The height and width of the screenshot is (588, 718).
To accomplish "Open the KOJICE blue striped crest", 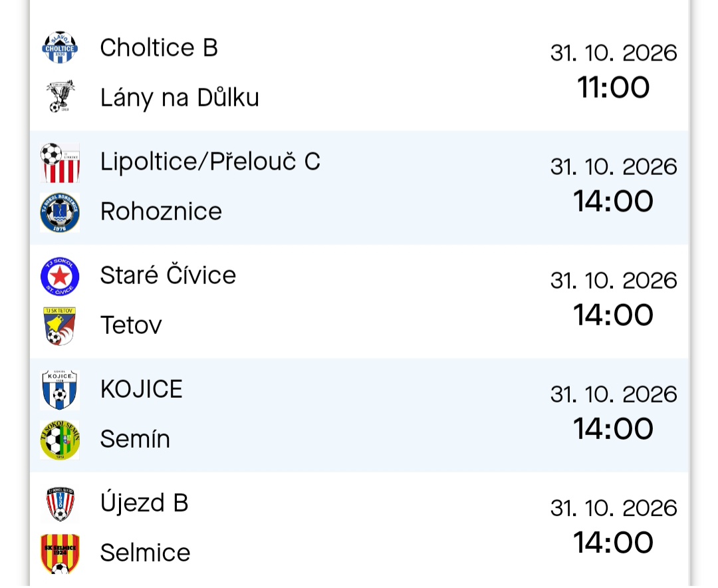I will tap(60, 390).
